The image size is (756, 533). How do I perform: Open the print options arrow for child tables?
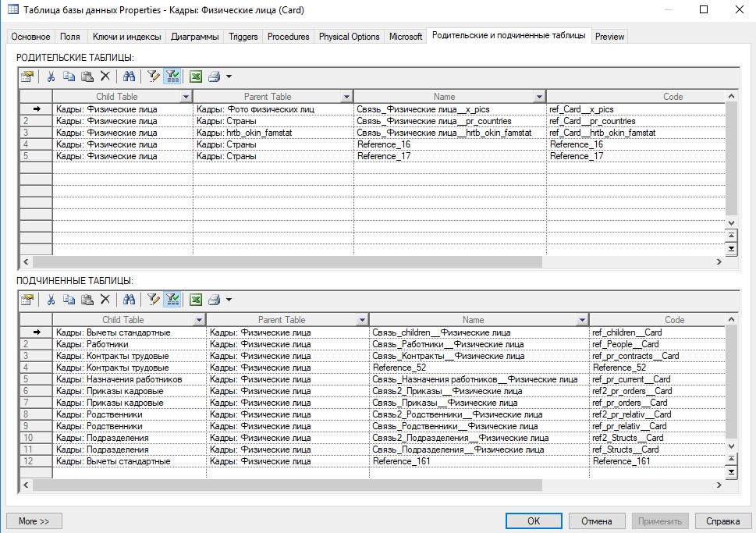(x=229, y=300)
